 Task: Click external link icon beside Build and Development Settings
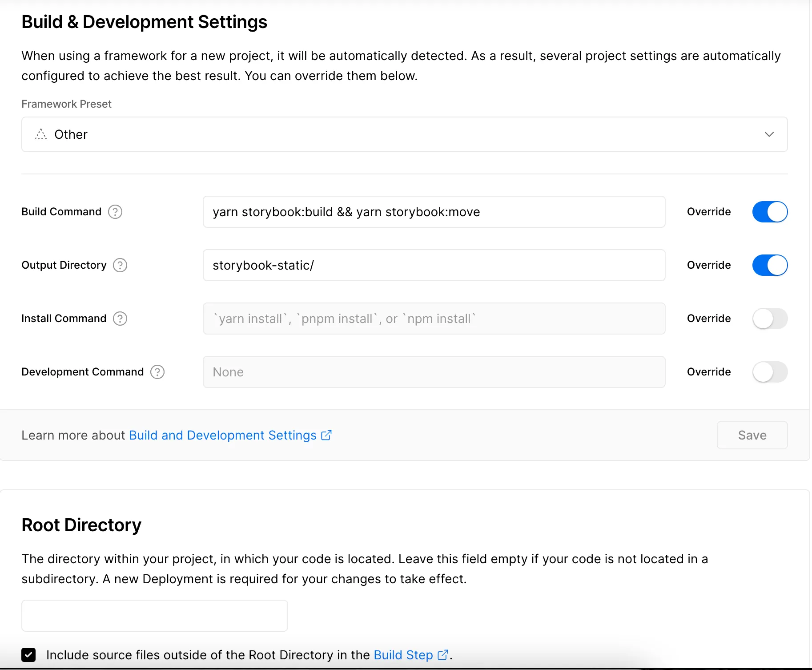pyautogui.click(x=326, y=435)
